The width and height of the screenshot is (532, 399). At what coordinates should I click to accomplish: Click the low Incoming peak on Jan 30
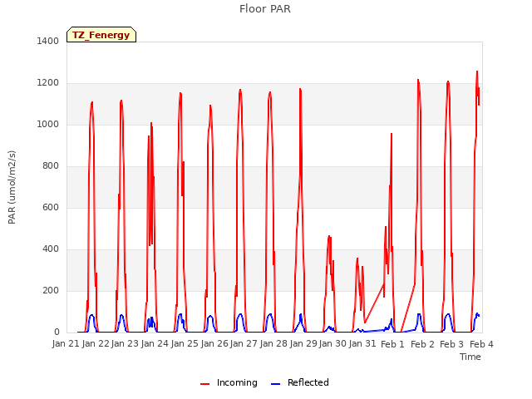(x=329, y=236)
